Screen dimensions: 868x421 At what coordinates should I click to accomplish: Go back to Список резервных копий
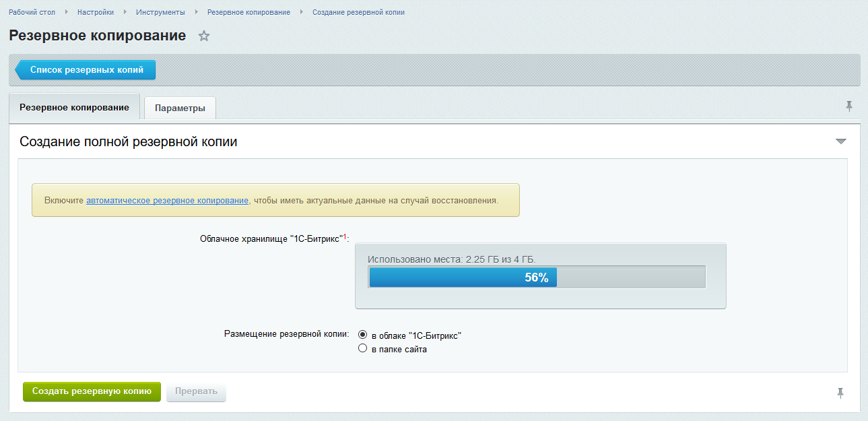pyautogui.click(x=86, y=69)
